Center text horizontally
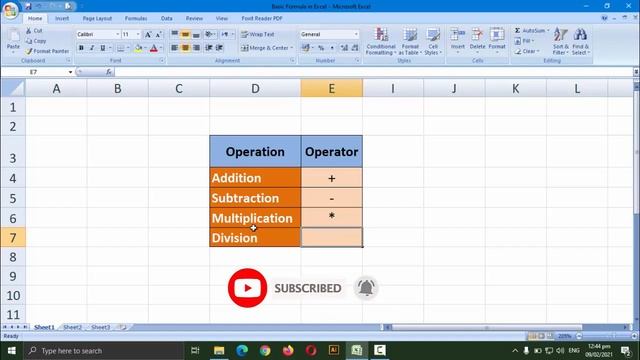The width and height of the screenshot is (640, 360). [x=185, y=48]
